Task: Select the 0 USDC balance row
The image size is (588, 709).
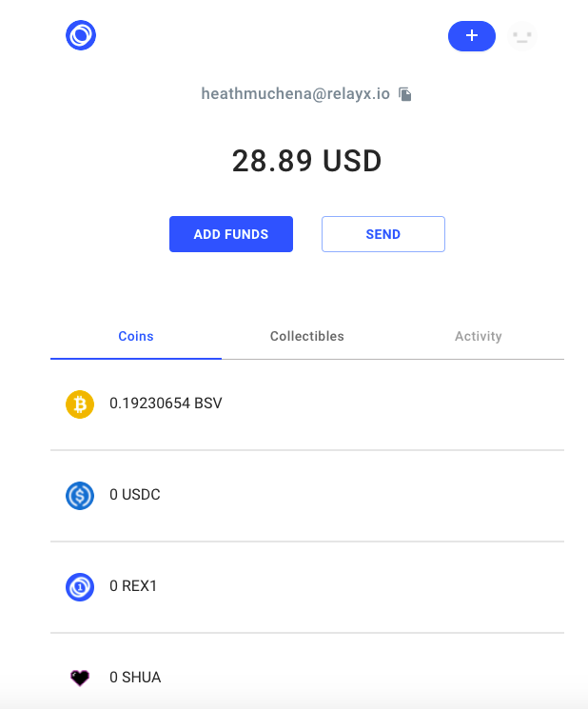Action: point(307,496)
